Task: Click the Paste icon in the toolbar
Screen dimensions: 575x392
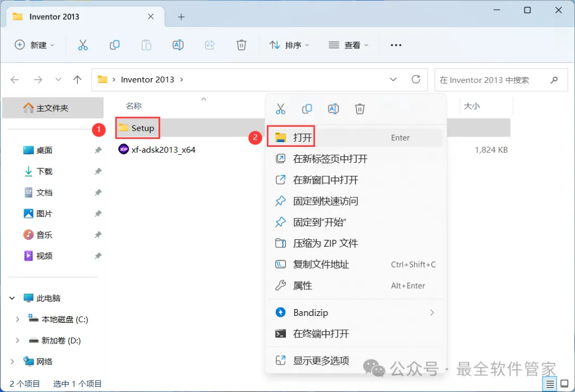Action: [146, 45]
